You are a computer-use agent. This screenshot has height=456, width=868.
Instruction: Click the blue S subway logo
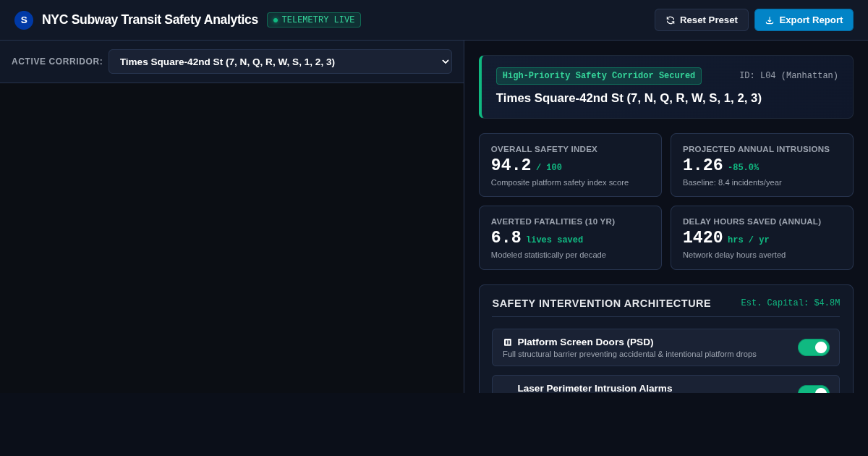(24, 20)
